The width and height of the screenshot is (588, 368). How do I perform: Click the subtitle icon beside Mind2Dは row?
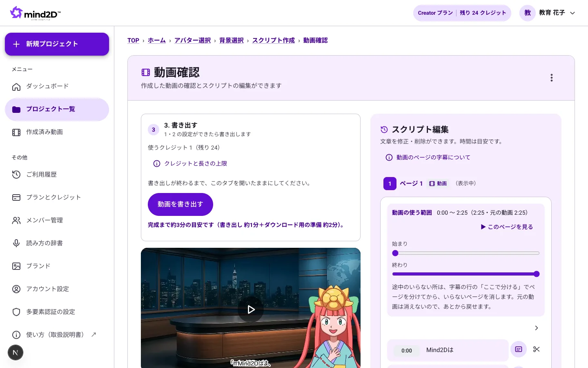point(519,349)
